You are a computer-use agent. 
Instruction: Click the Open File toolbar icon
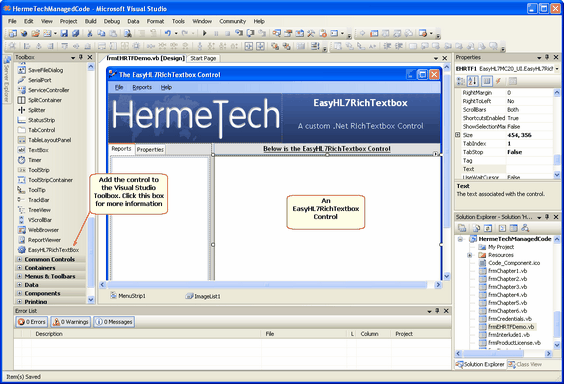click(36, 33)
